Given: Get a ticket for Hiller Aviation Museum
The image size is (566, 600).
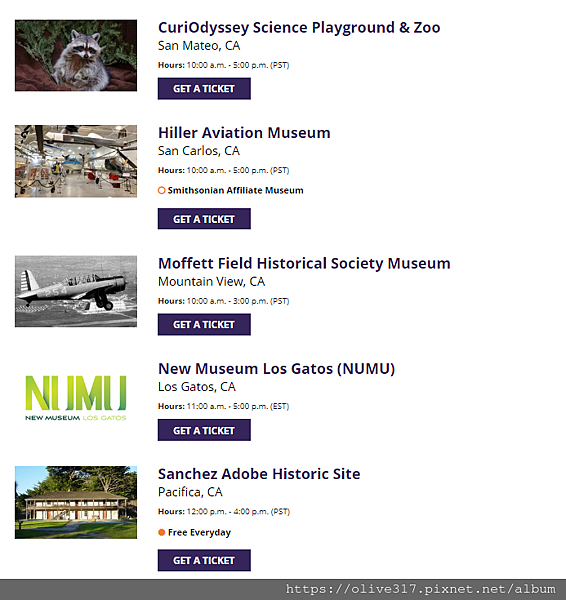Looking at the screenshot, I should (x=204, y=219).
